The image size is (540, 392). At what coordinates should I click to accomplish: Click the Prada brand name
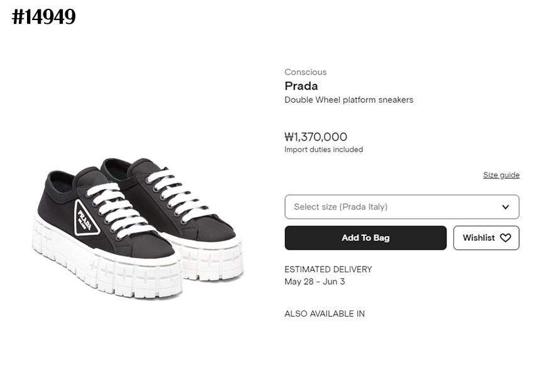coord(301,86)
